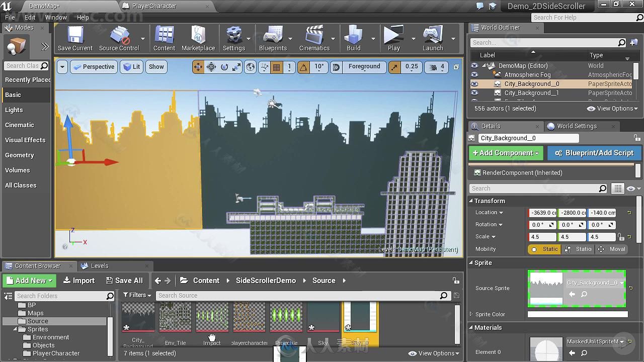
Task: Click the Save Current toolbar icon
Action: coord(75,39)
